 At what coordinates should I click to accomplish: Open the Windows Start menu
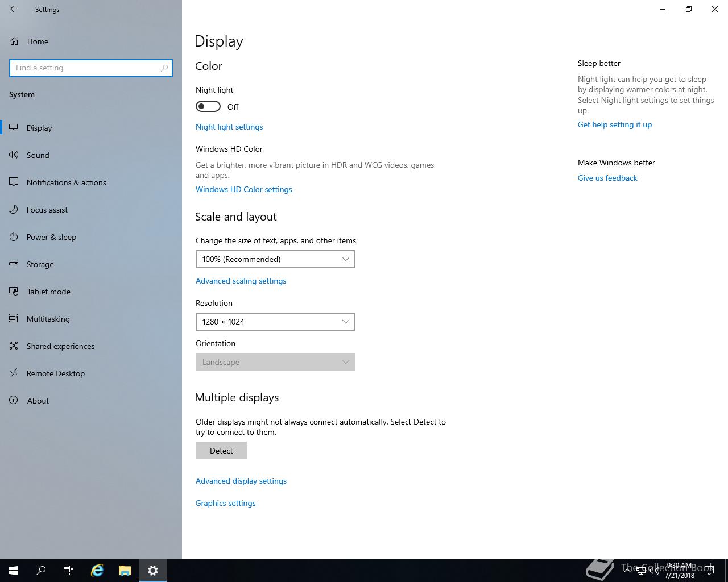pos(14,571)
